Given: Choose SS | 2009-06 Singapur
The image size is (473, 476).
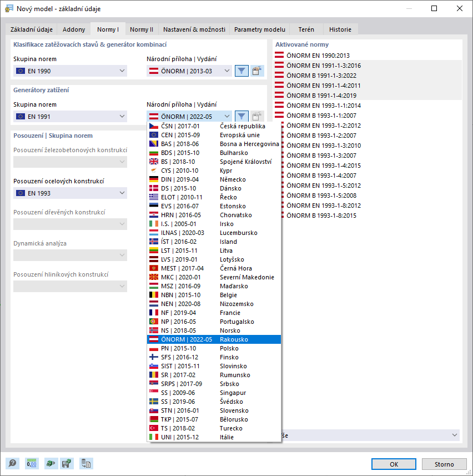Looking at the screenshot, I should click(214, 393).
